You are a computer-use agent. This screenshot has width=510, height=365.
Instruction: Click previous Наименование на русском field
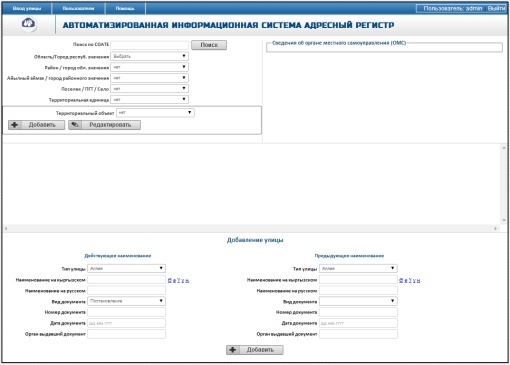point(358,290)
